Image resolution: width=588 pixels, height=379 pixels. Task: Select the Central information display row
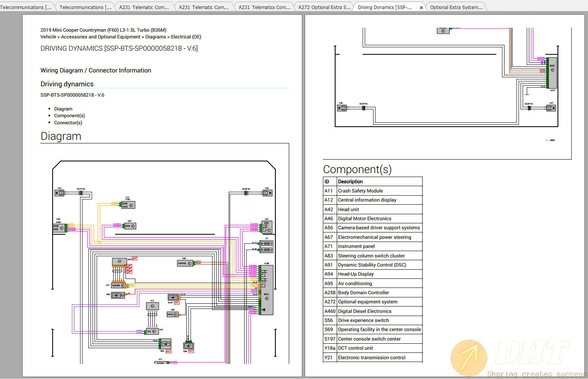[x=373, y=200]
